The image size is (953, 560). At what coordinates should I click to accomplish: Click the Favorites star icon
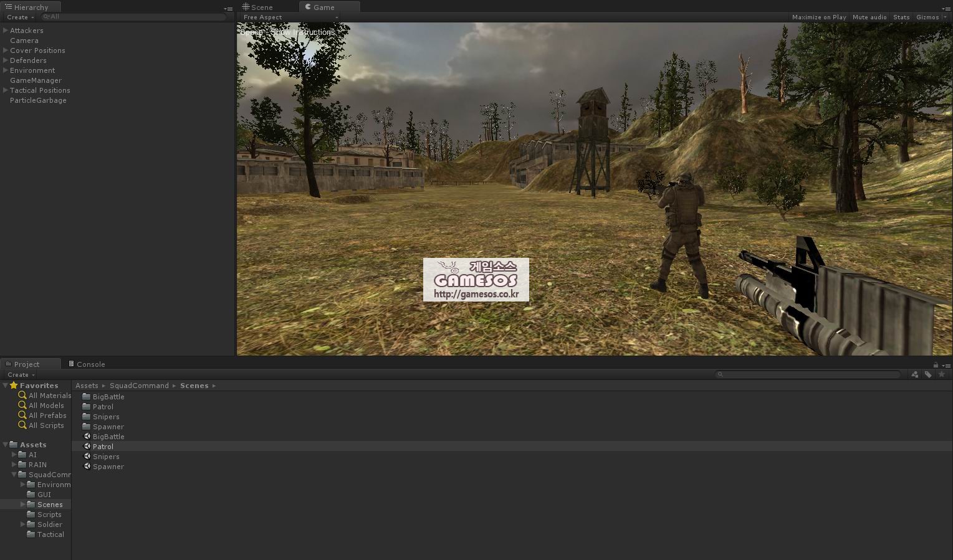point(14,386)
